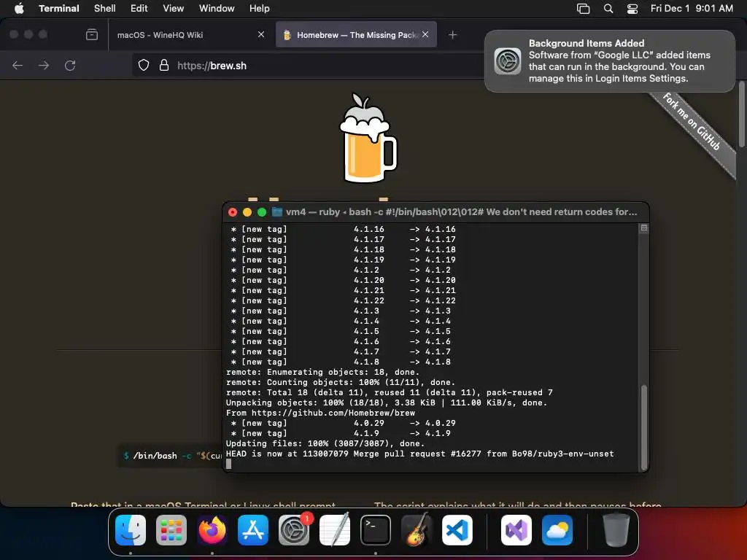Click the Terminal window title text
Viewport: 747px width, 560px height.
461,212
